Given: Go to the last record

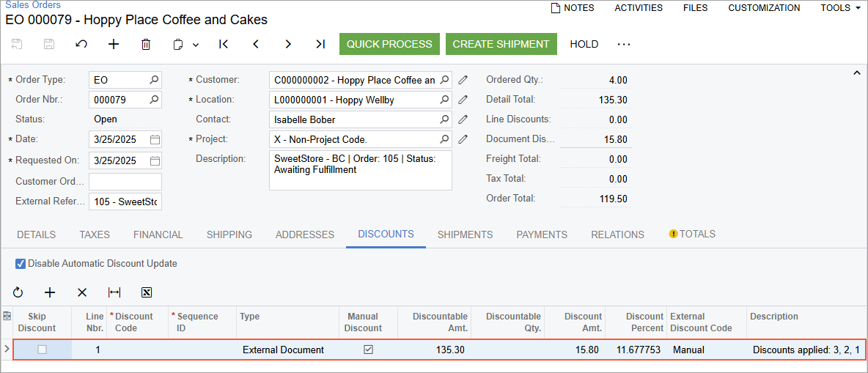Looking at the screenshot, I should click(320, 44).
